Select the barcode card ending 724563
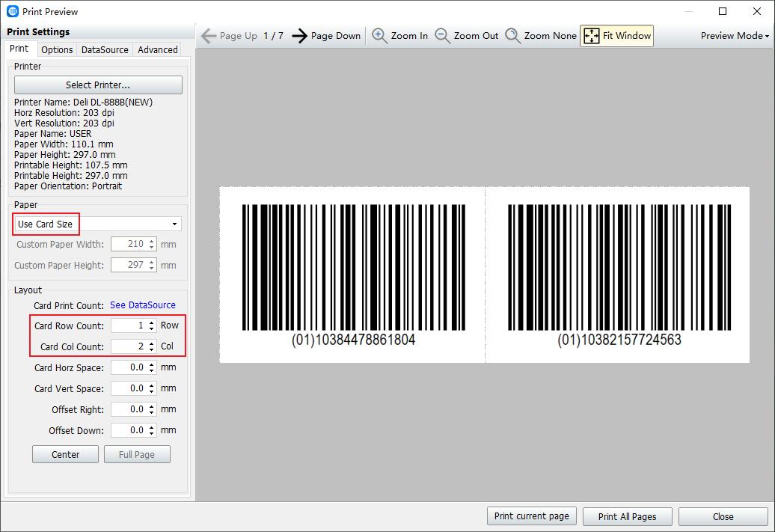 (x=617, y=275)
